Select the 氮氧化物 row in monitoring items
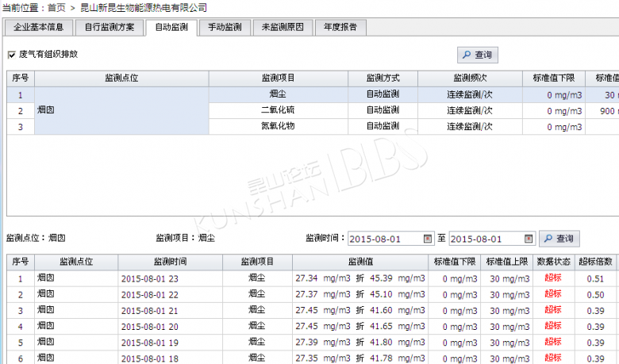 pyautogui.click(x=278, y=126)
